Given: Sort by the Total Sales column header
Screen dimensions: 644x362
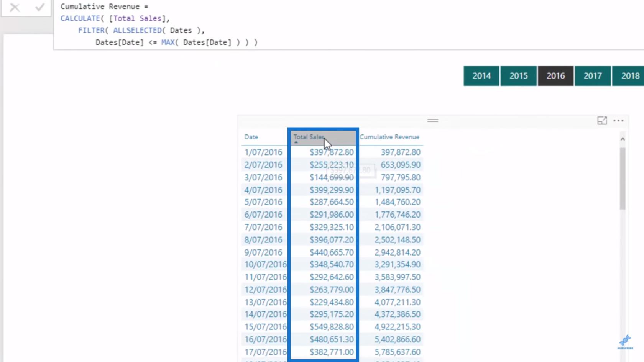Looking at the screenshot, I should 309,137.
